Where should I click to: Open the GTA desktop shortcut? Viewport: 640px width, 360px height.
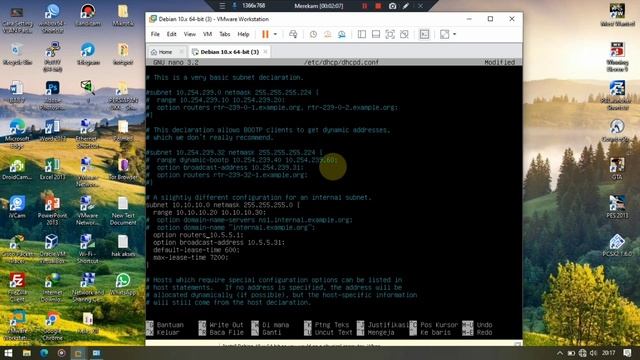tap(617, 169)
